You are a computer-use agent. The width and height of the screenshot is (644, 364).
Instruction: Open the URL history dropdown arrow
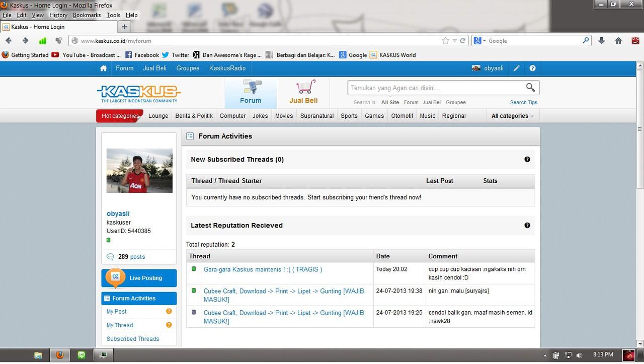[454, 41]
